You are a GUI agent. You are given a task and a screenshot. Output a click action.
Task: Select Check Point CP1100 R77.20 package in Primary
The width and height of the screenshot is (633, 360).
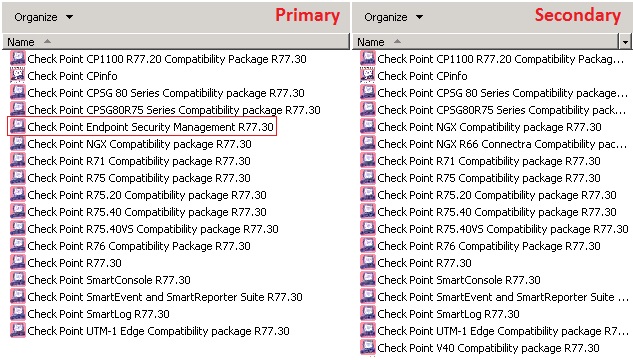(167, 59)
